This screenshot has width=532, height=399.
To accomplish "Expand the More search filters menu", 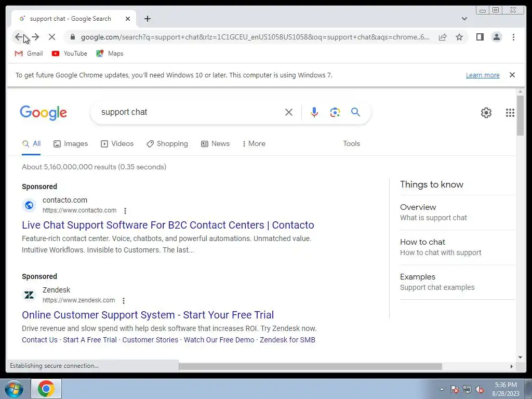I will 254,144.
